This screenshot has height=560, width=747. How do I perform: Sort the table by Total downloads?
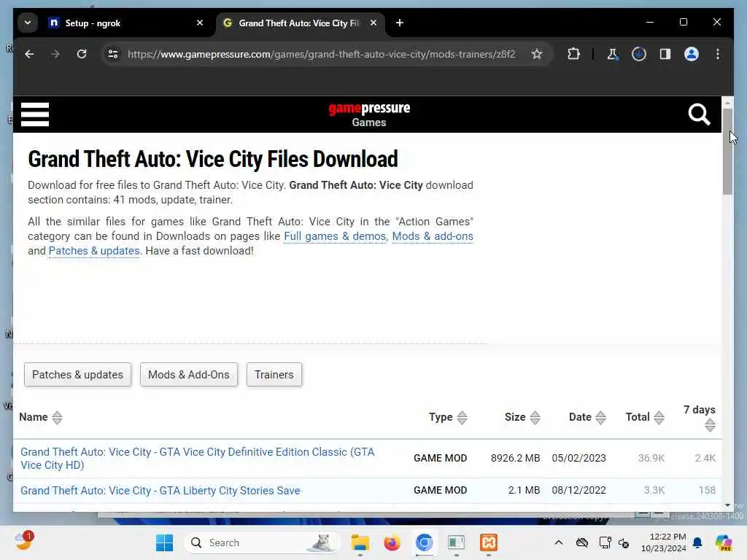coord(645,417)
